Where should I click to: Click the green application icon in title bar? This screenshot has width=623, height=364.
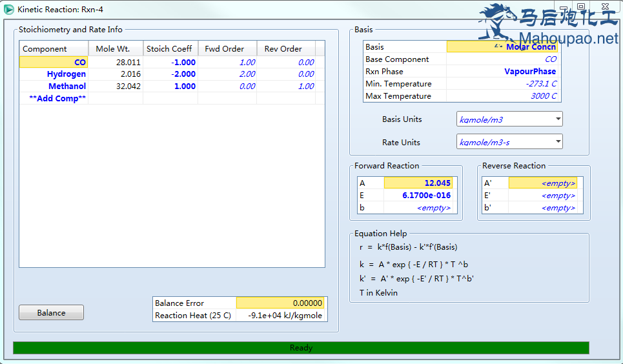pos(9,9)
